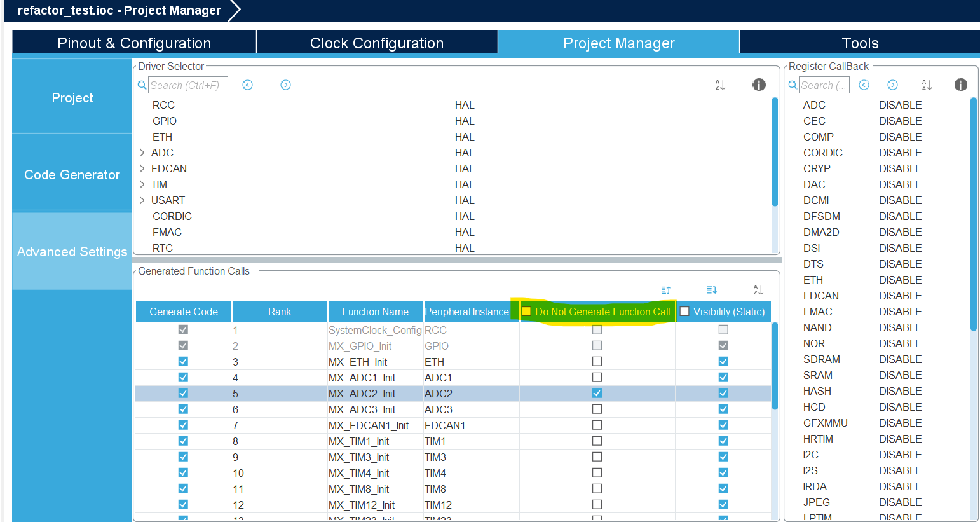This screenshot has height=522, width=980.
Task: Open the Project settings section
Action: click(x=72, y=97)
